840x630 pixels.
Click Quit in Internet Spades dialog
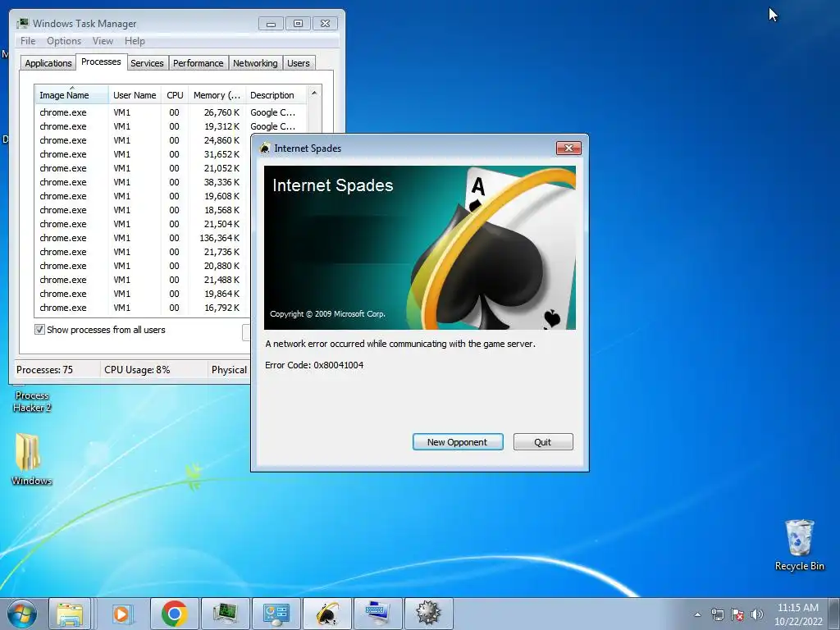[x=543, y=442]
